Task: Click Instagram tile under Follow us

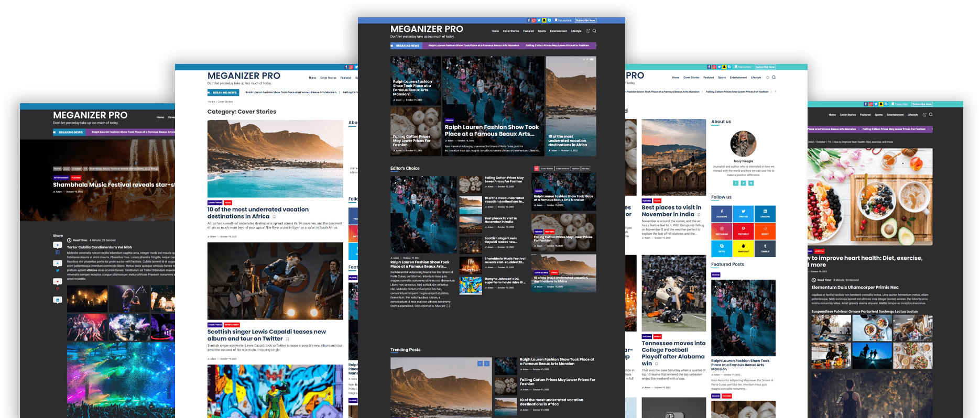Action: coord(722,231)
